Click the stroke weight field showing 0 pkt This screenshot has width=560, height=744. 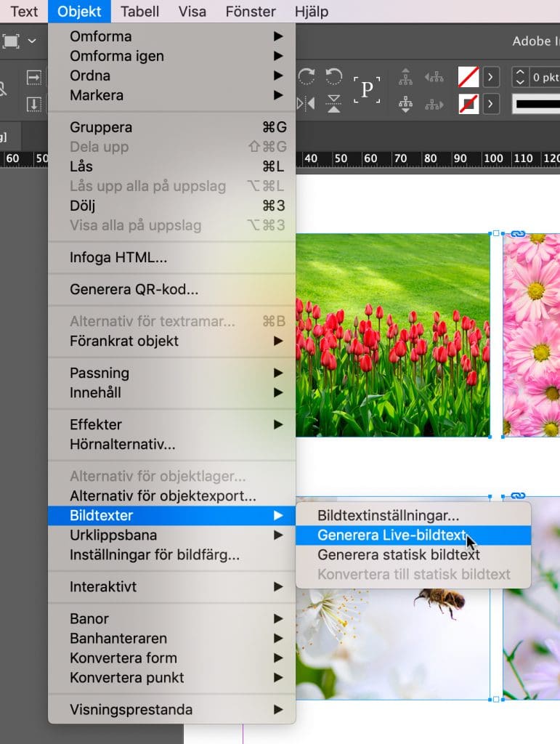[545, 77]
